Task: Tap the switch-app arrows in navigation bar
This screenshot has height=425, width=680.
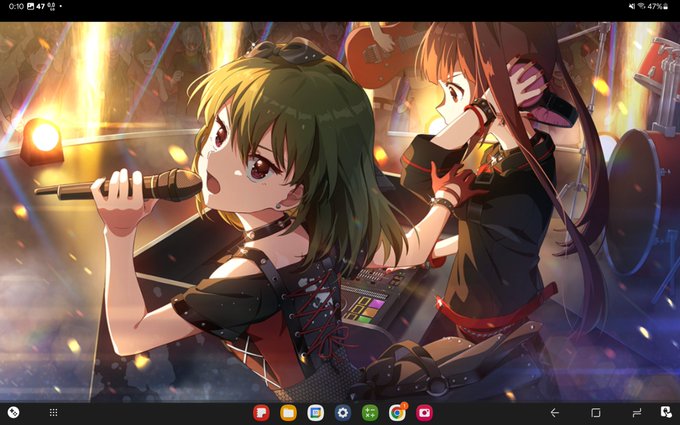Action: click(x=637, y=413)
